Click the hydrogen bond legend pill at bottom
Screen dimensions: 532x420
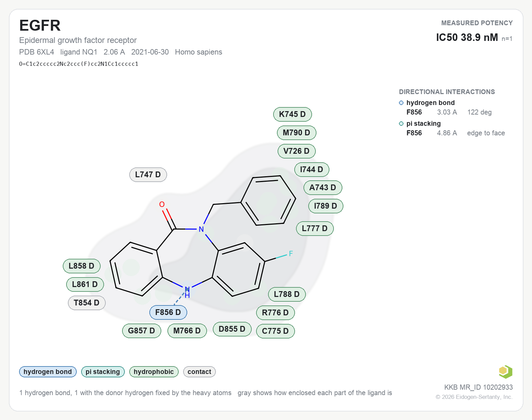48,372
